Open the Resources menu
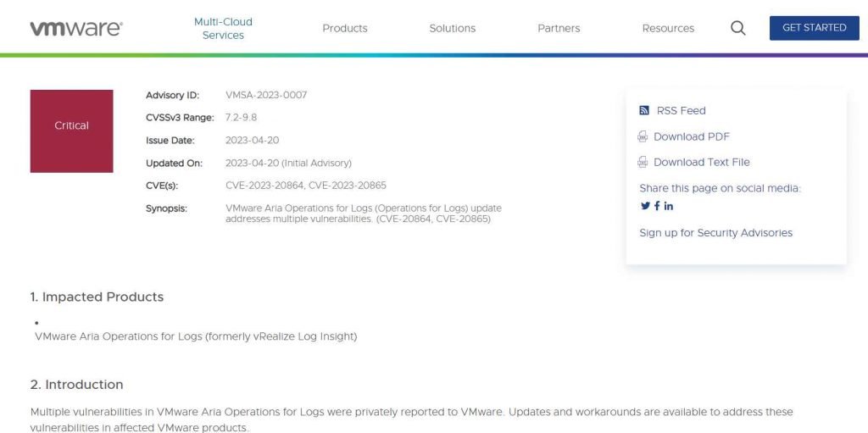The image size is (868, 433). 668,28
